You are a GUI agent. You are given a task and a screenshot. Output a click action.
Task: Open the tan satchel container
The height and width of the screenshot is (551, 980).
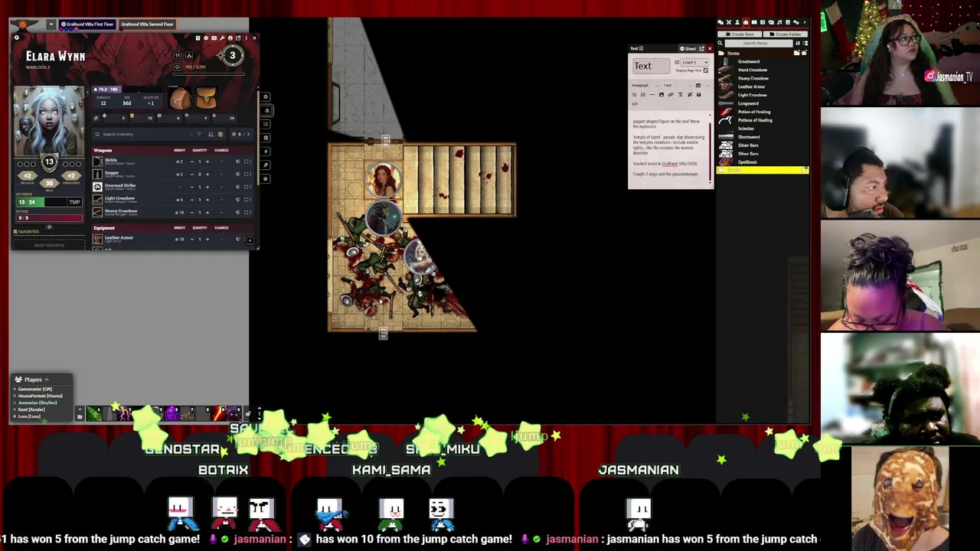(206, 98)
